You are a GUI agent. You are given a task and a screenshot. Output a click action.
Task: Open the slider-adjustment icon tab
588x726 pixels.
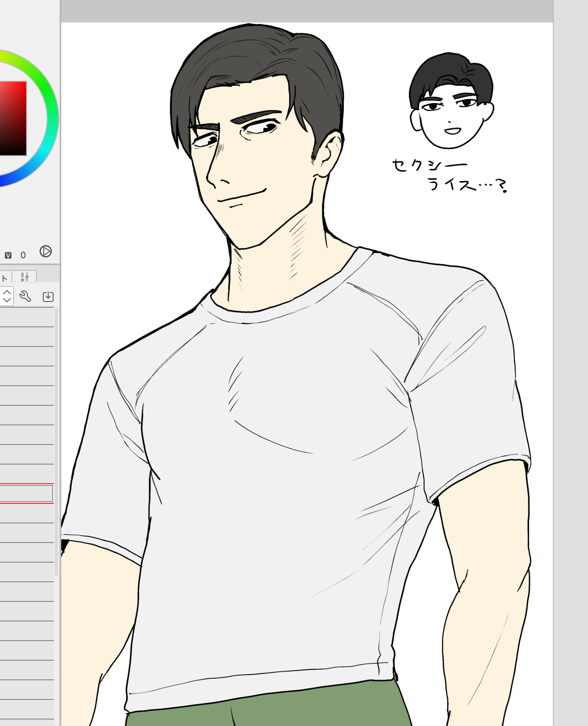pyautogui.click(x=24, y=277)
